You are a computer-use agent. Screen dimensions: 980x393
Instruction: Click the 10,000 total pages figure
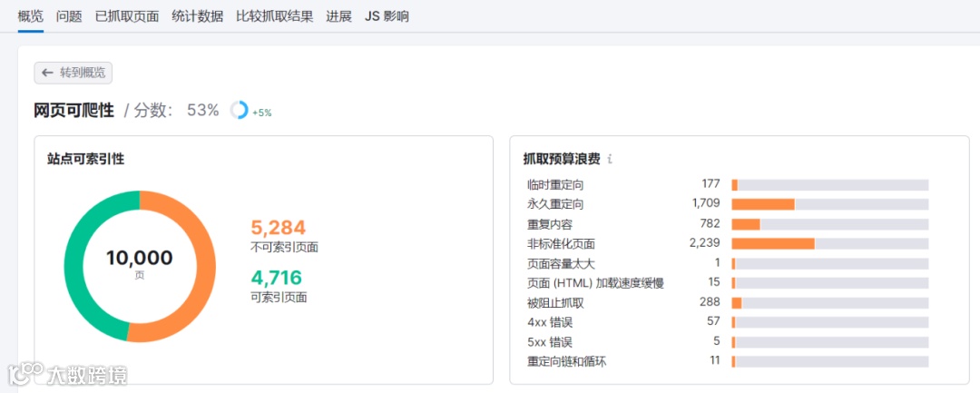click(x=140, y=258)
